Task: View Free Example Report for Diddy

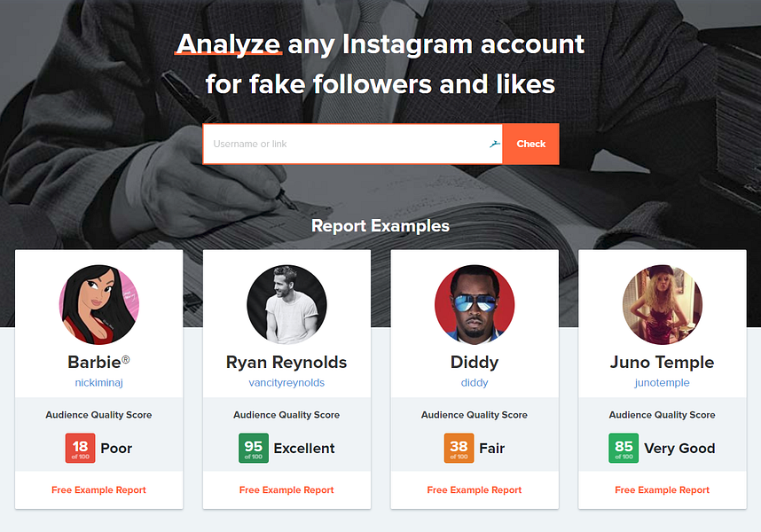Action: (x=475, y=489)
